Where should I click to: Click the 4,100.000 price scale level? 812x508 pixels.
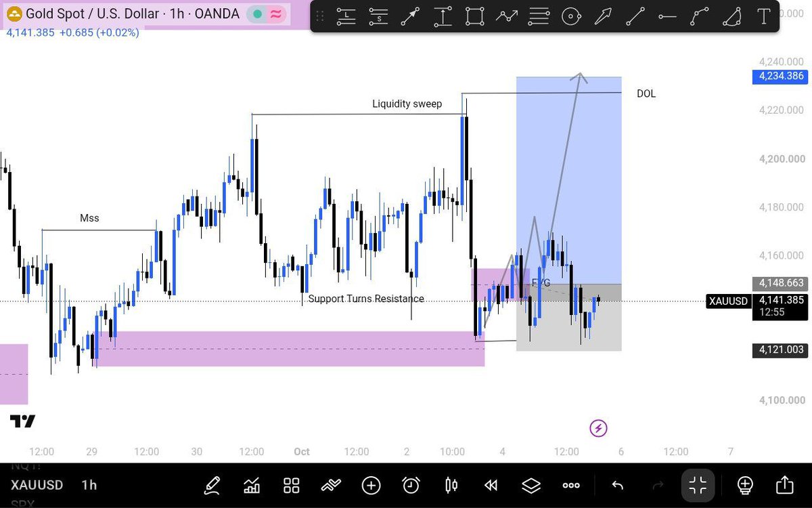click(x=781, y=400)
